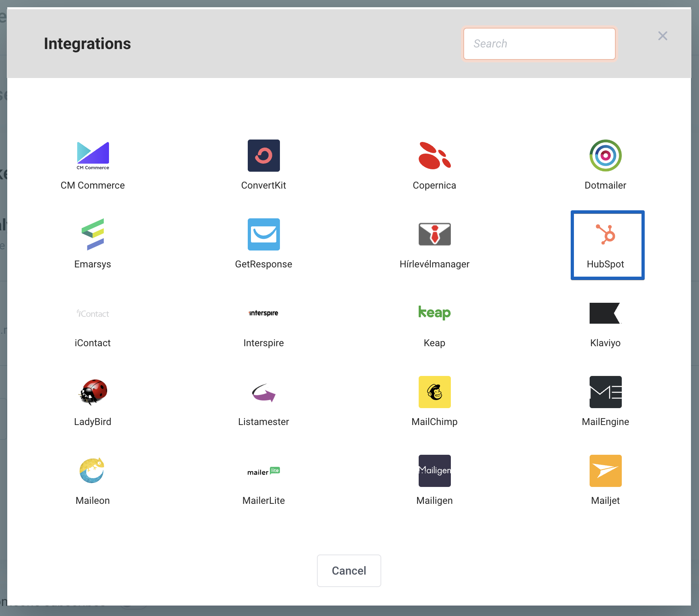Focus the integrations Search field
Image resolution: width=699 pixels, height=616 pixels.
point(539,43)
